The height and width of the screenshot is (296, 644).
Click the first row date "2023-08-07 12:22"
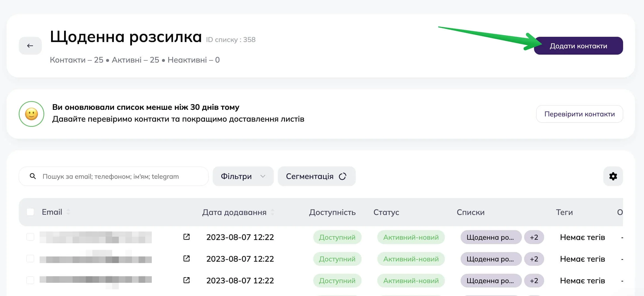(240, 237)
